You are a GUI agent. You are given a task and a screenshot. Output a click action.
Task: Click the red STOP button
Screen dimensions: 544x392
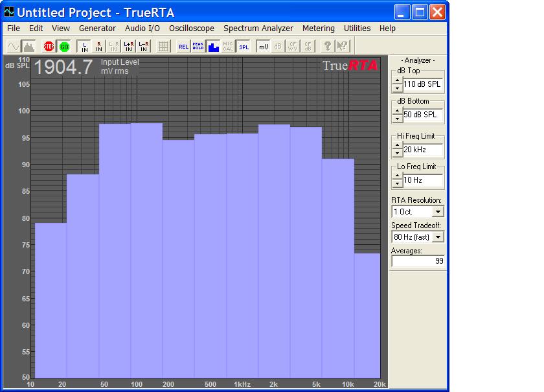pos(49,46)
